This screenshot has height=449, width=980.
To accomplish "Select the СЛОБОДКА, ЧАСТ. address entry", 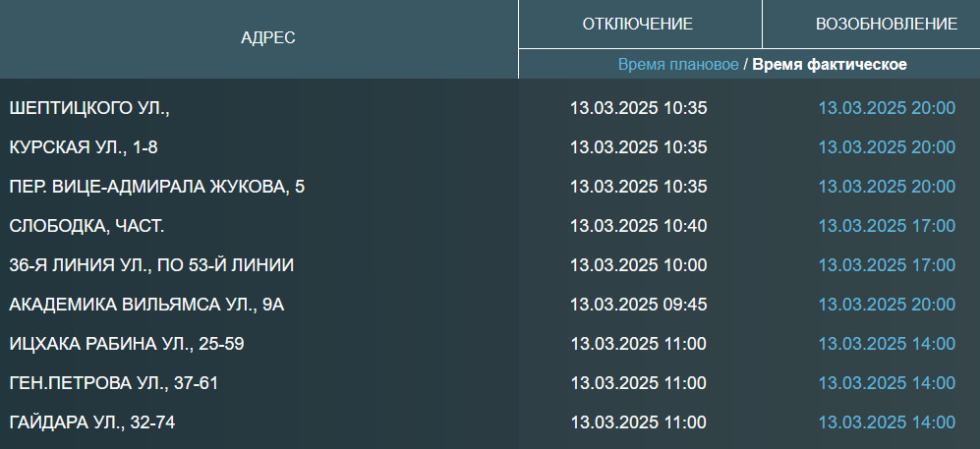I will tap(86, 226).
